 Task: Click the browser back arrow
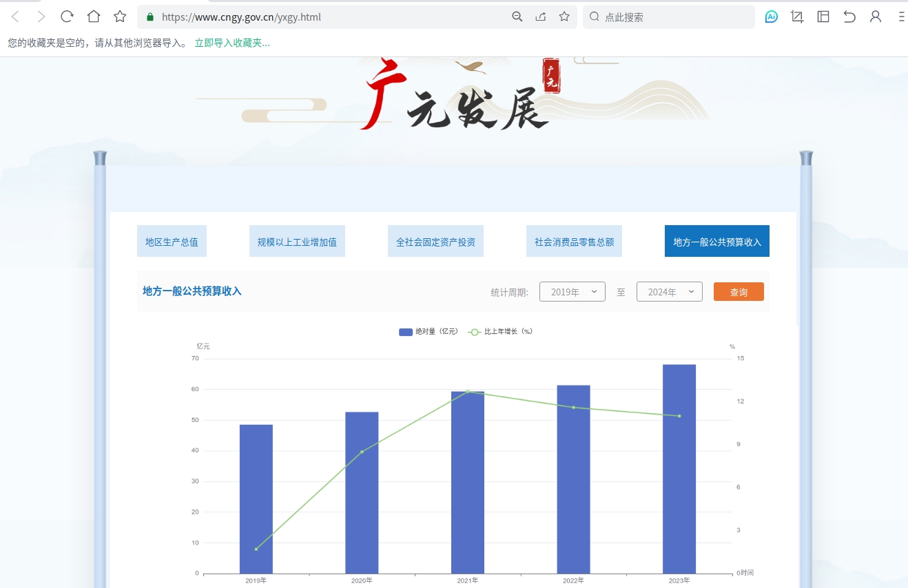click(x=15, y=17)
